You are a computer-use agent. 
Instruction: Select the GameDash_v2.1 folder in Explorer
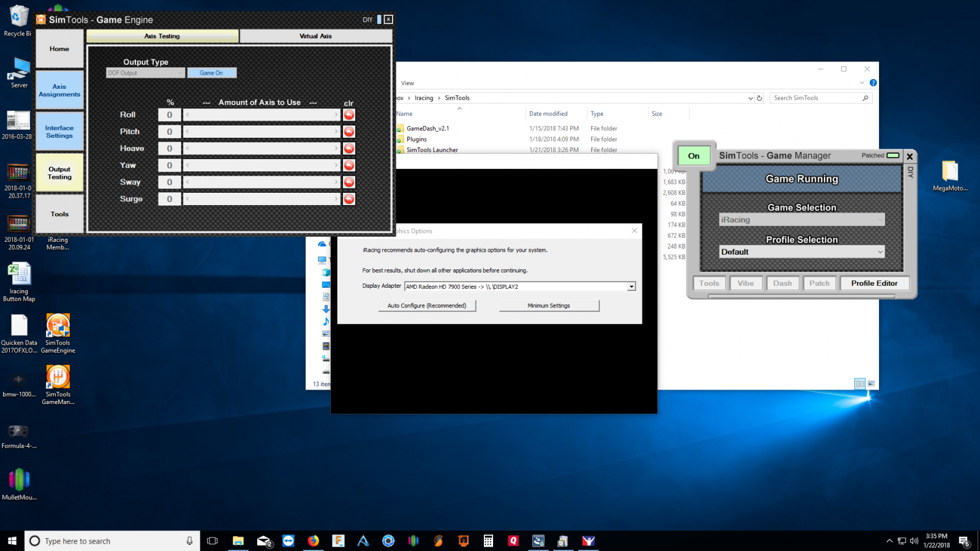pyautogui.click(x=428, y=129)
